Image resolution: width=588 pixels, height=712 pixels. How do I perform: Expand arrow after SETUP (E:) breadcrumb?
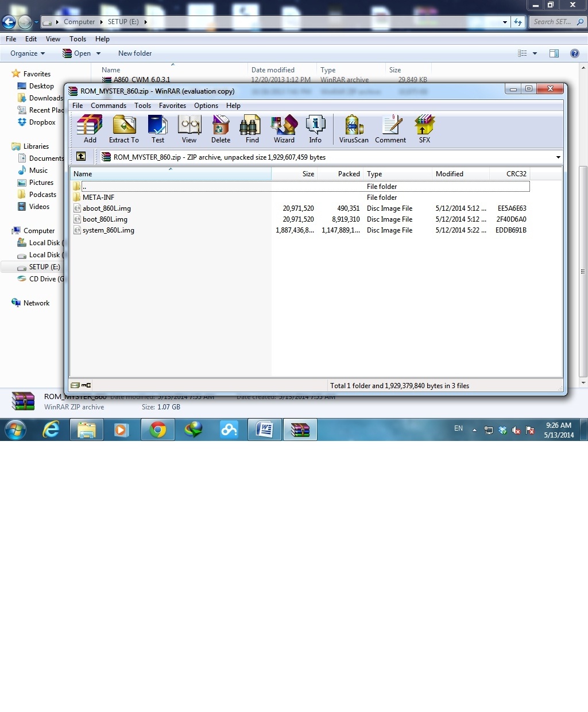pos(146,22)
